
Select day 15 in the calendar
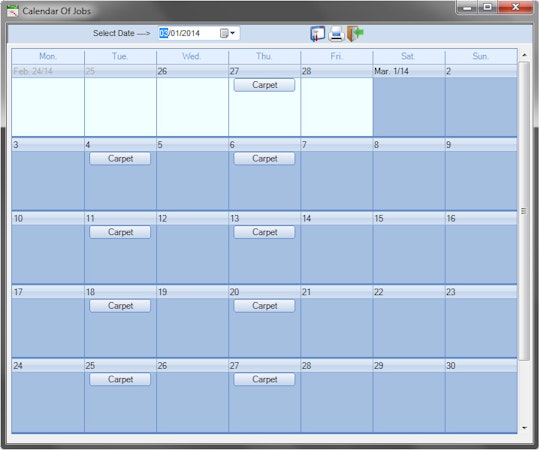pyautogui.click(x=409, y=248)
